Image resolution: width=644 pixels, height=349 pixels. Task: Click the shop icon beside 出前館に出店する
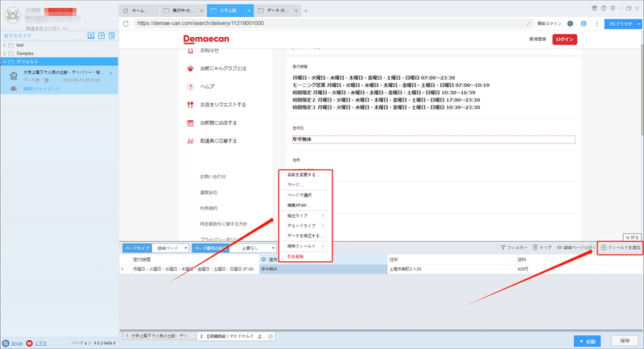pos(190,123)
